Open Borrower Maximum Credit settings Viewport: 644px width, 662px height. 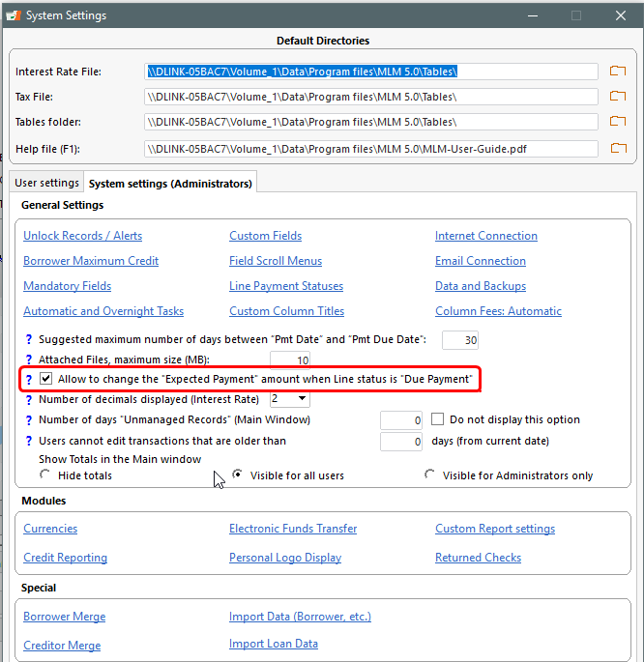point(91,261)
